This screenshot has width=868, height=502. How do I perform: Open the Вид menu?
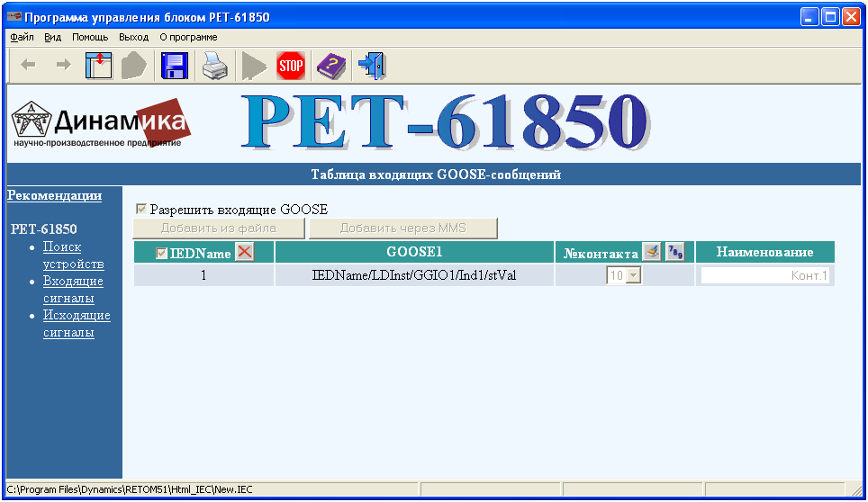click(x=52, y=37)
